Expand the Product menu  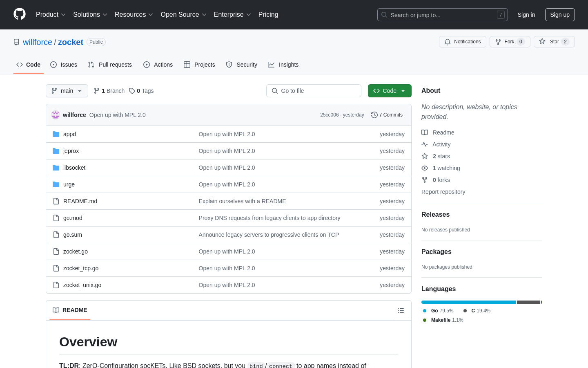pyautogui.click(x=51, y=15)
